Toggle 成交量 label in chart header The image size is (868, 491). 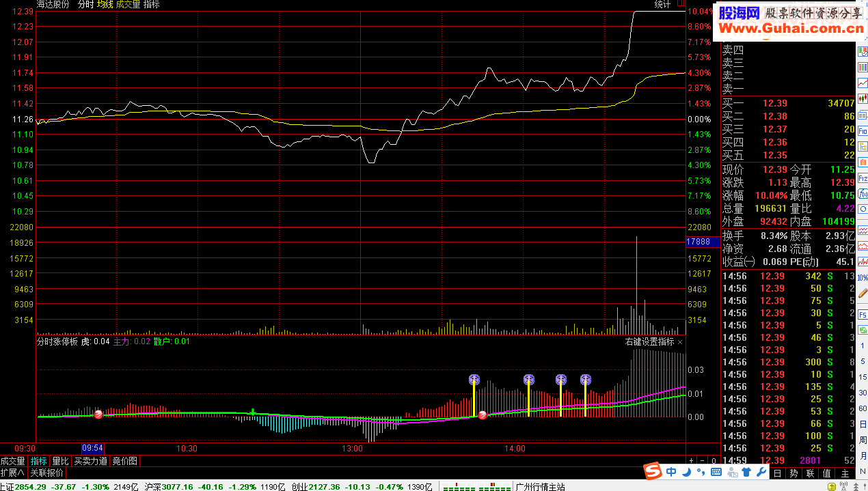click(128, 4)
